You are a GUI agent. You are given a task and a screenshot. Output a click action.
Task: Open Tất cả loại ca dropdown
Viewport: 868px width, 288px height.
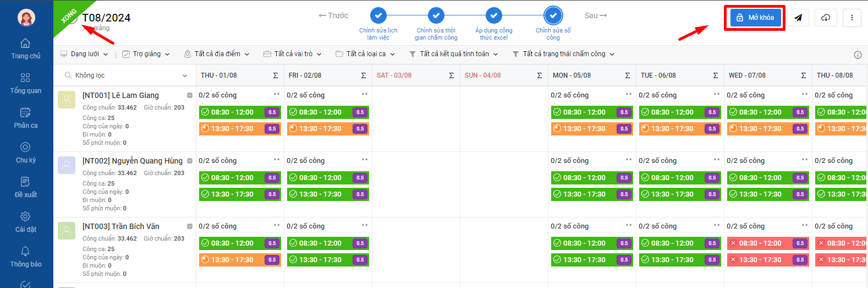point(365,54)
